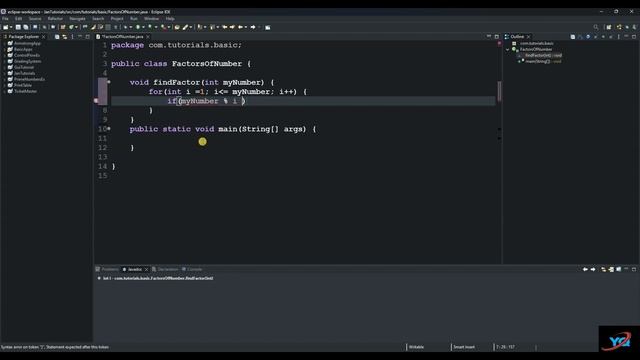Switch to the Problems tab
This screenshot has height=360, width=640.
pyautogui.click(x=107, y=269)
